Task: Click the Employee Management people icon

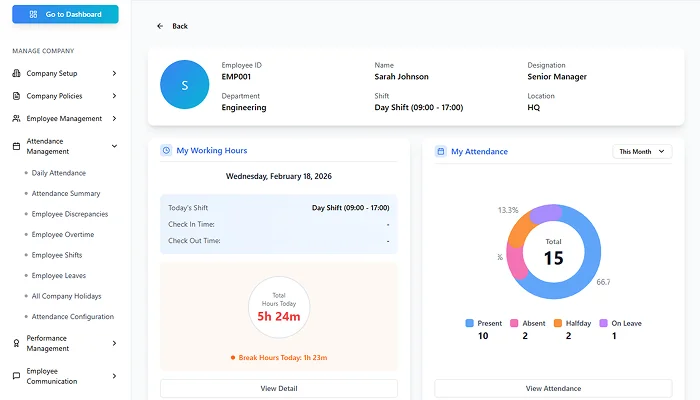Action: 16,118
